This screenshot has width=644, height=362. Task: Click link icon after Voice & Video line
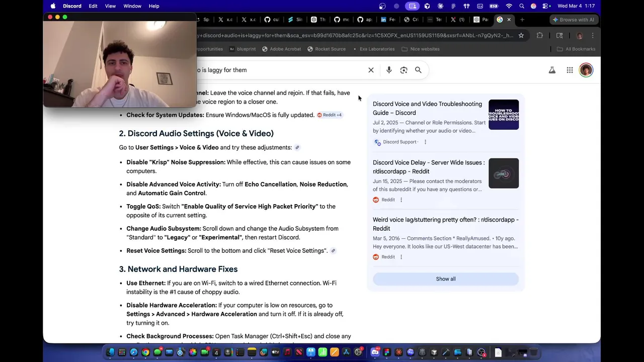coord(297,148)
